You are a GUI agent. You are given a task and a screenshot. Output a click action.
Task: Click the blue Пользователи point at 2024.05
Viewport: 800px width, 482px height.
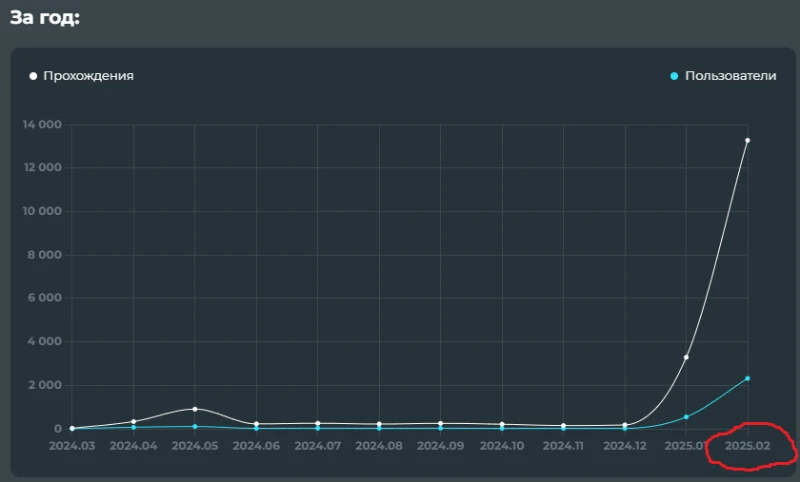pos(195,426)
